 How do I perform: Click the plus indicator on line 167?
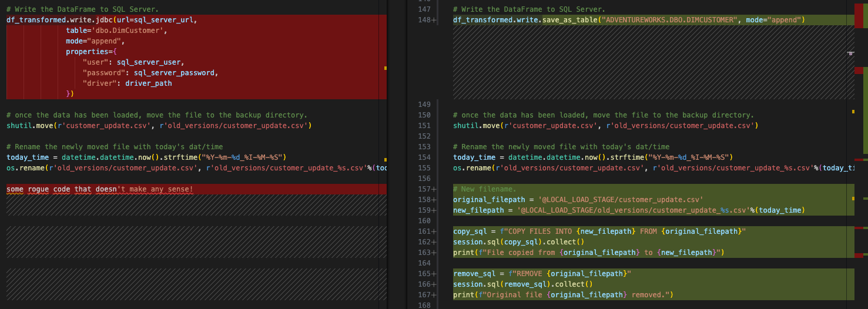434,295
